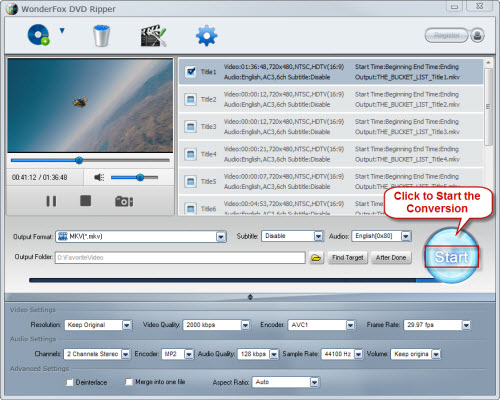Open the Frame Rate 29.97 fps dropdown
Screen dimensions: 500x400
point(466,325)
